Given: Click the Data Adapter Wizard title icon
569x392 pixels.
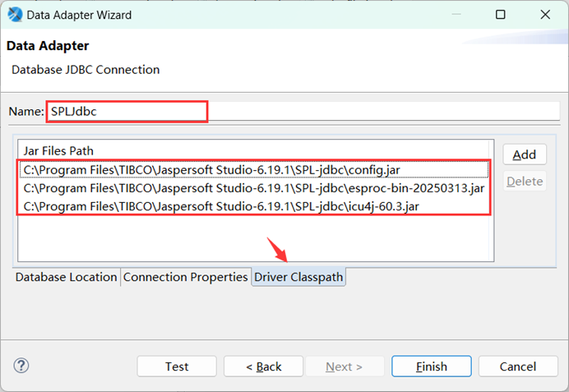Looking at the screenshot, I should 15,15.
